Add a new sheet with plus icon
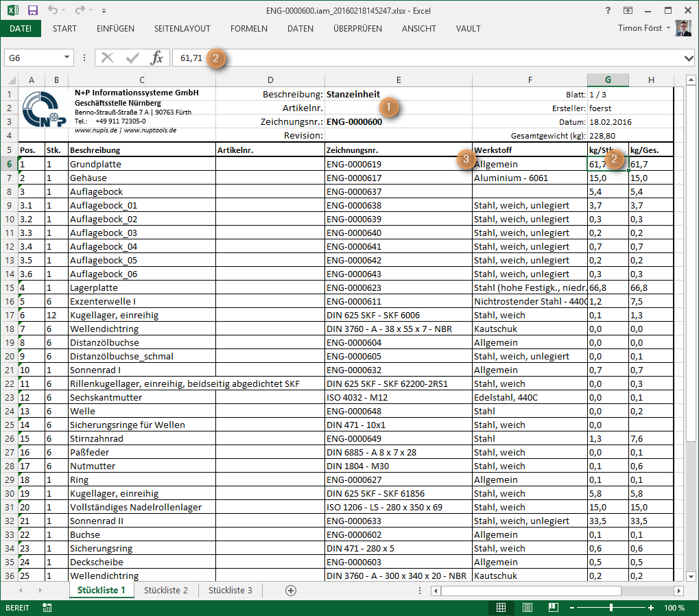699x616 pixels. tap(291, 591)
